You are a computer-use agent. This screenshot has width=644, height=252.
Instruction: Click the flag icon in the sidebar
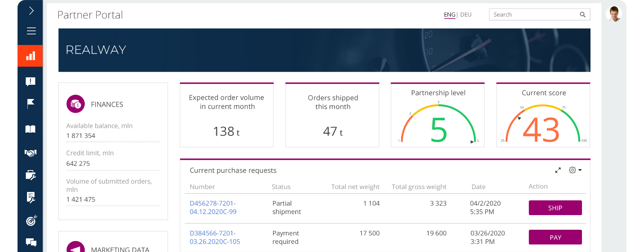point(30,104)
